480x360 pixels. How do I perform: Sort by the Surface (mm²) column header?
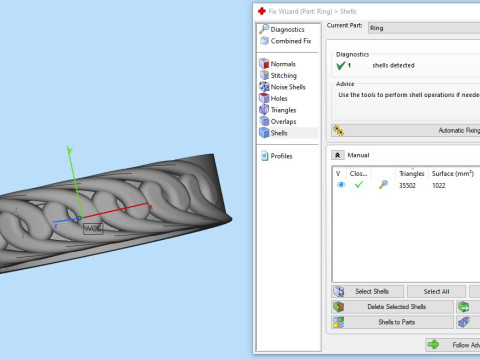click(453, 173)
